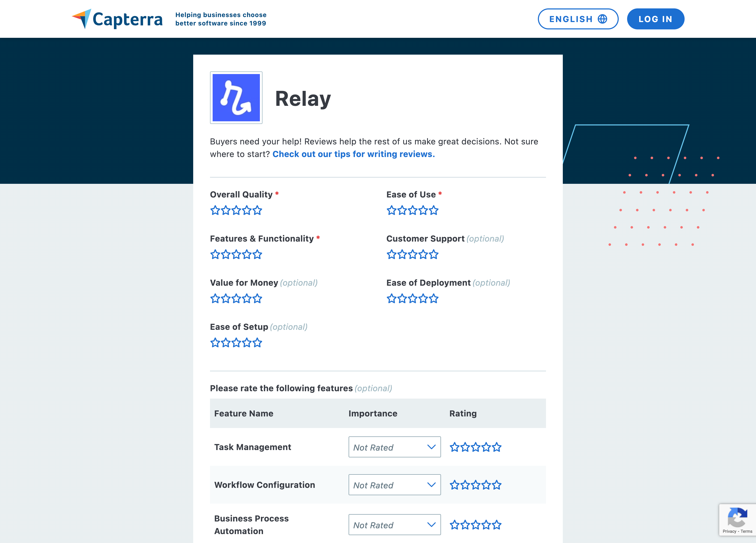Click the 'Rating' column header
The height and width of the screenshot is (543, 756).
coord(463,413)
